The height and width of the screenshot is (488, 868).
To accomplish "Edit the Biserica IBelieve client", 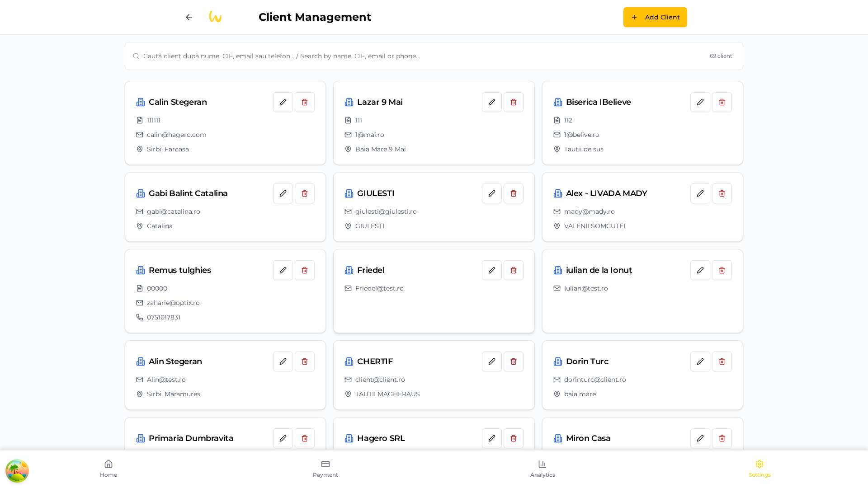I will tap(700, 102).
